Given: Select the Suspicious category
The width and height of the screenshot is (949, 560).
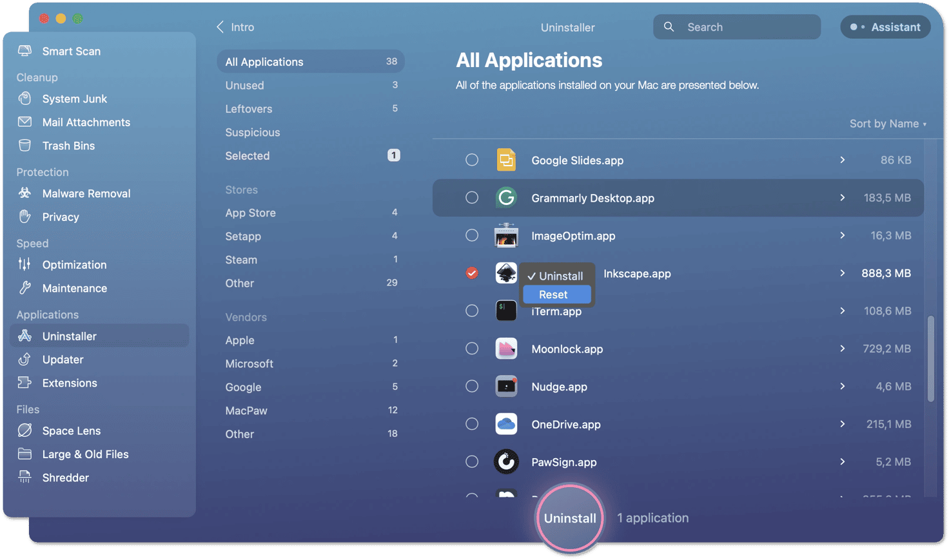Looking at the screenshot, I should coord(311,132).
